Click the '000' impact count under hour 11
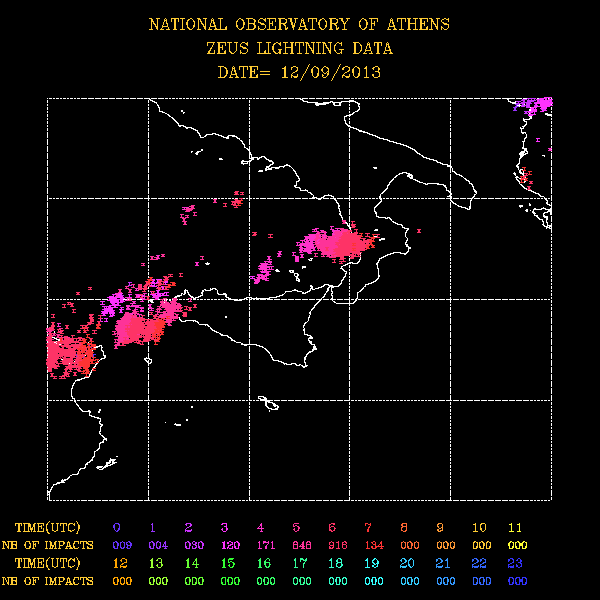Viewport: 600px width, 600px height. (518, 545)
